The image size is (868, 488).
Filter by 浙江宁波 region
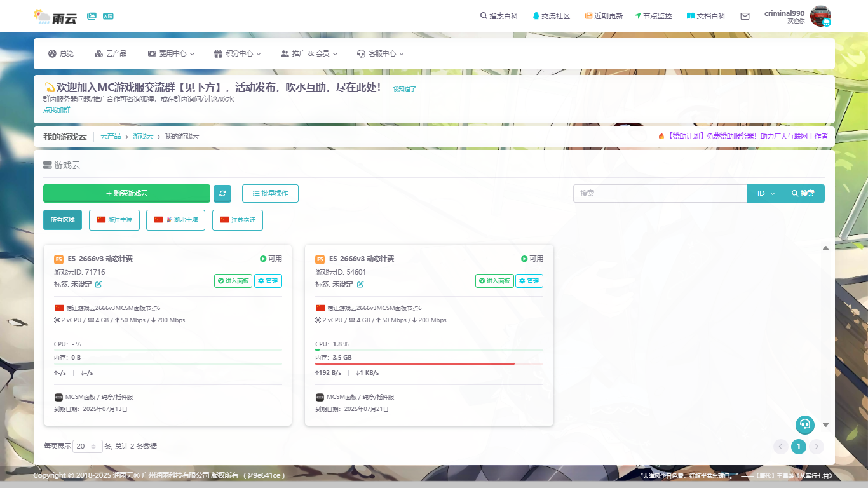[114, 220]
